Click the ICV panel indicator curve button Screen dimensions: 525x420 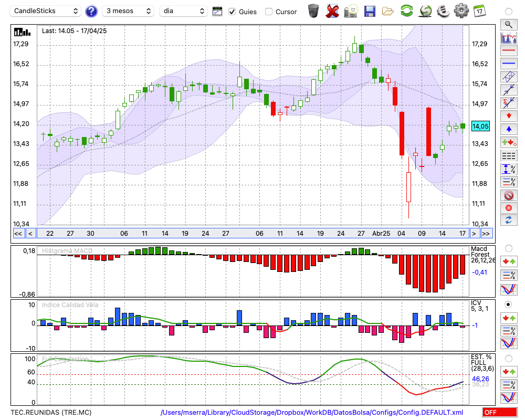click(x=509, y=343)
